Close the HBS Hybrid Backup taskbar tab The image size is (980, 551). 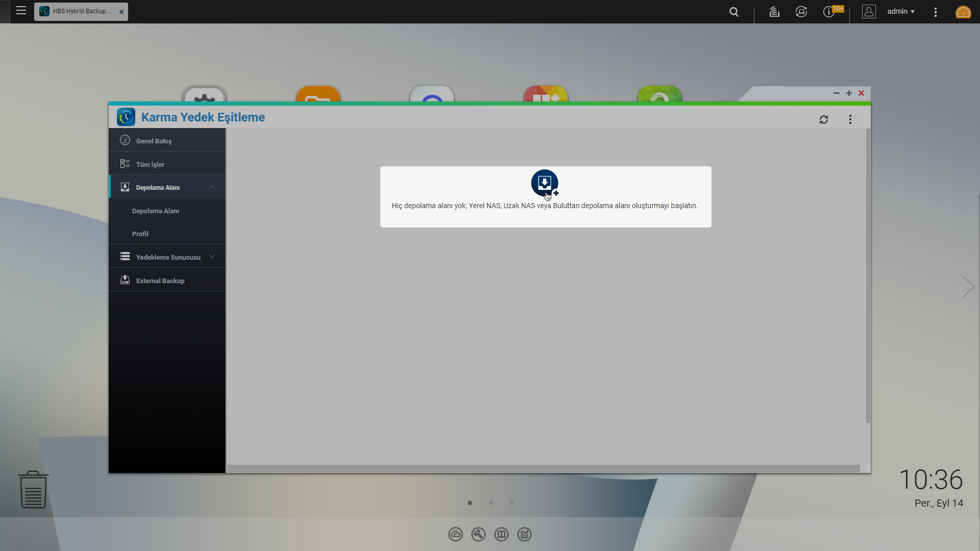[121, 12]
